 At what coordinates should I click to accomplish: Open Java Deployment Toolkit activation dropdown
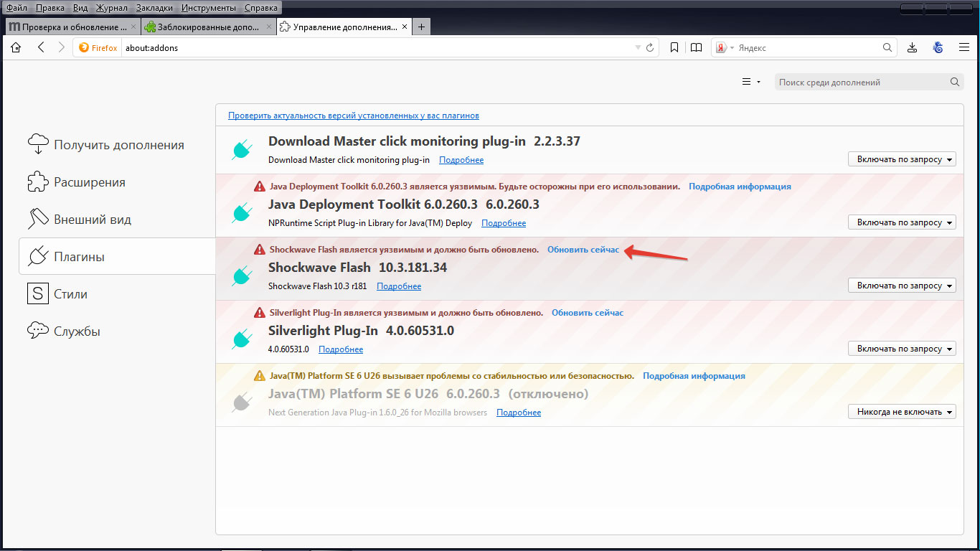coord(902,222)
